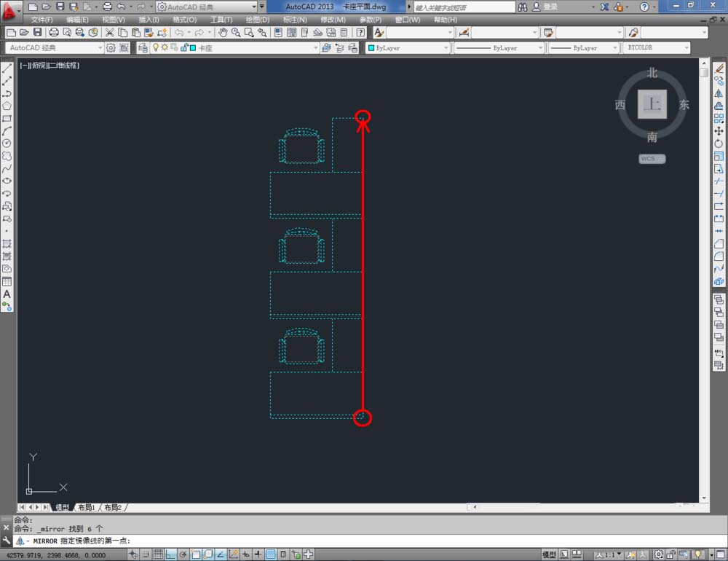This screenshot has width=728, height=561.
Task: Click the wrench icon beside command line
Action: [6, 541]
